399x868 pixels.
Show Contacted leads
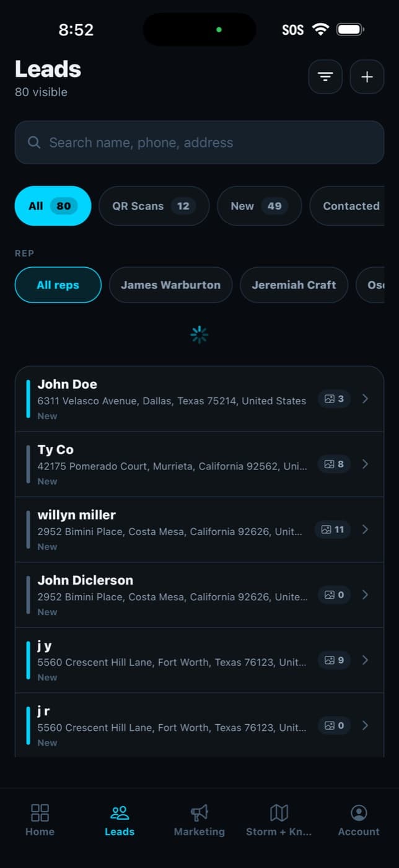click(351, 206)
